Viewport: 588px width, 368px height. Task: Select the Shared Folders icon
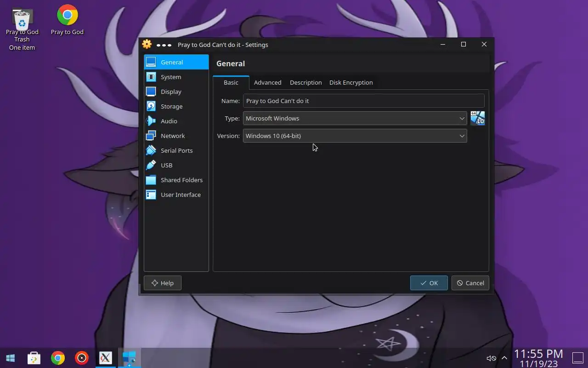tap(151, 180)
